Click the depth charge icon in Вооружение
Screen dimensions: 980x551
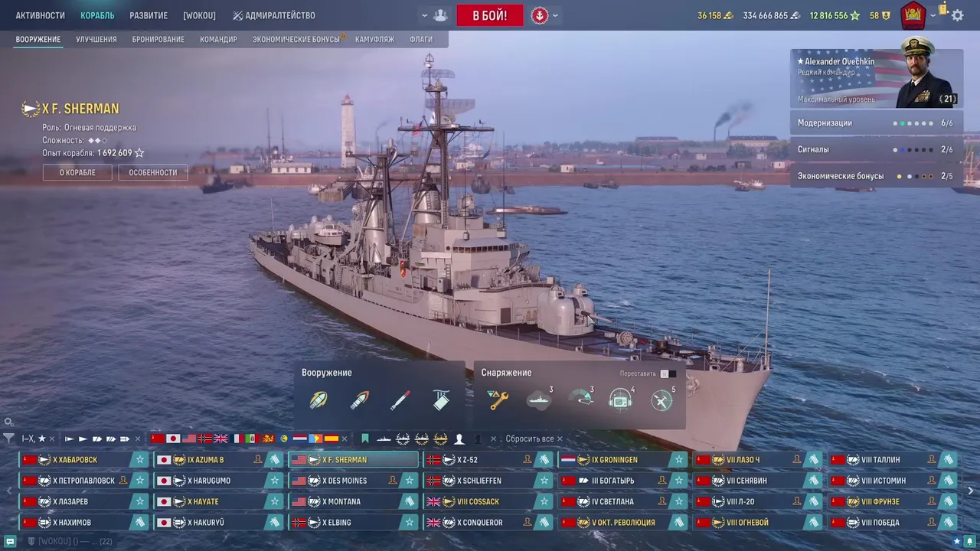[x=441, y=399]
